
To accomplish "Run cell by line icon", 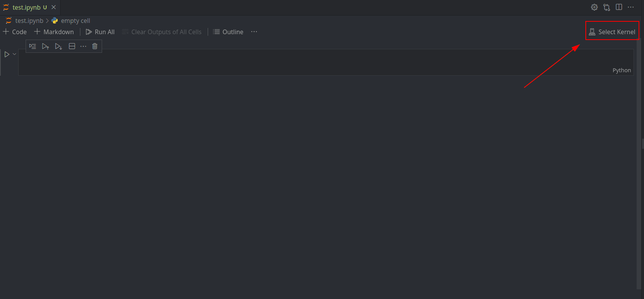I will pyautogui.click(x=33, y=46).
